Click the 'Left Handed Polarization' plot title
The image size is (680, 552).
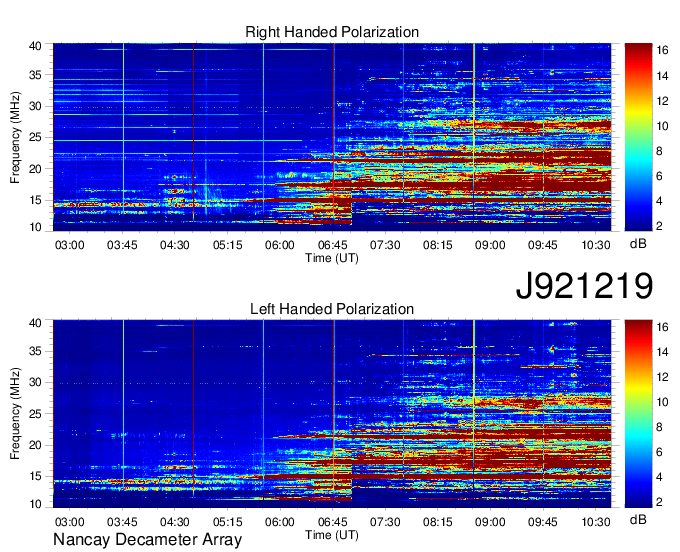tap(332, 309)
